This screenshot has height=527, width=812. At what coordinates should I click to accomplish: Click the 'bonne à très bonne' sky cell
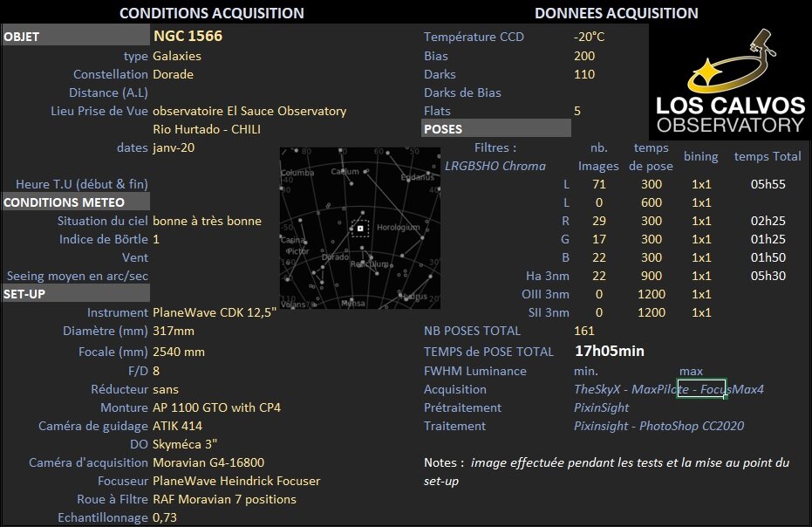[208, 221]
